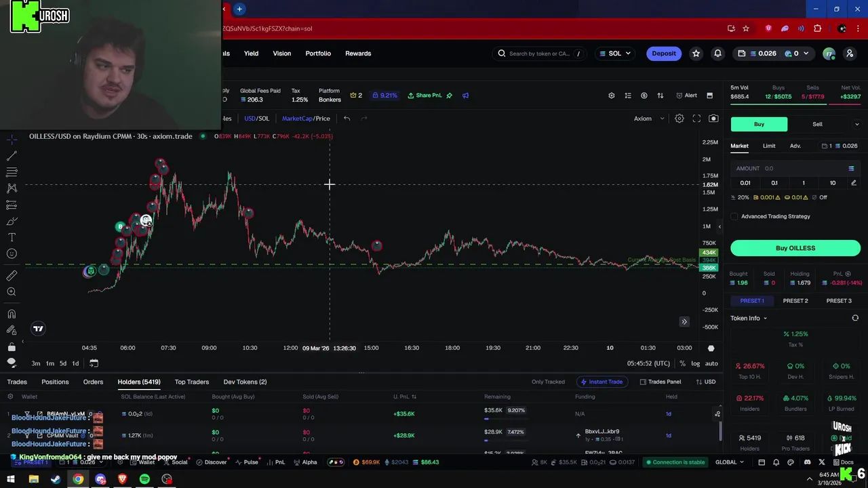Click the Buy OILLESS button
868x488 pixels.
click(795, 248)
